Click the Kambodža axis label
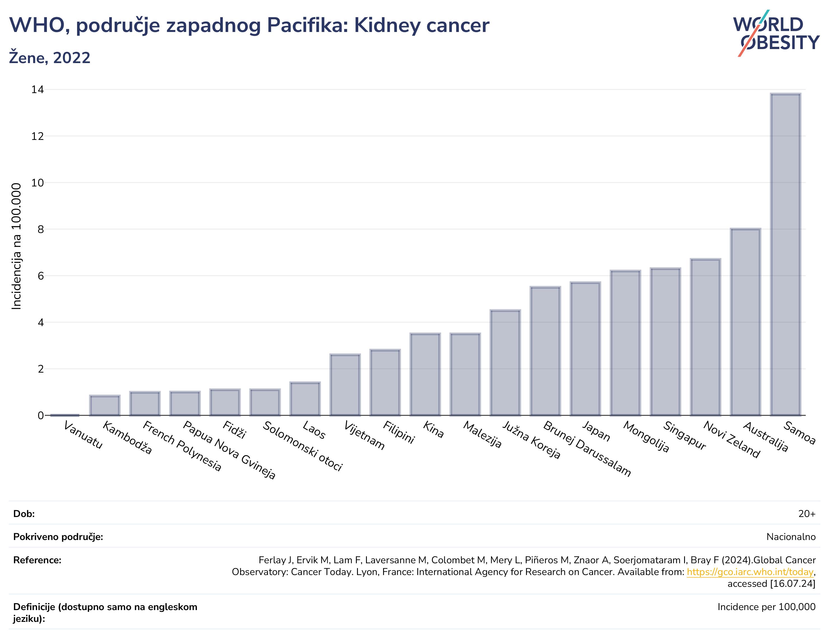 (x=128, y=438)
